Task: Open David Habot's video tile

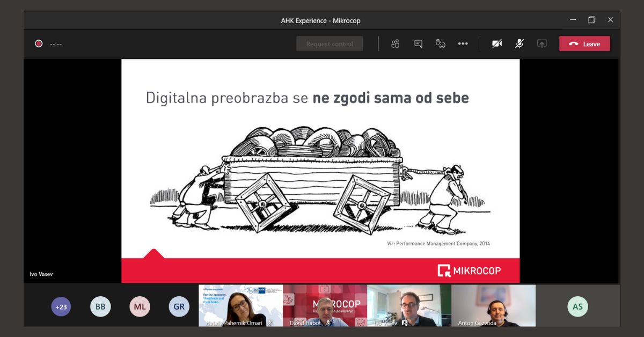Action: [x=325, y=306]
